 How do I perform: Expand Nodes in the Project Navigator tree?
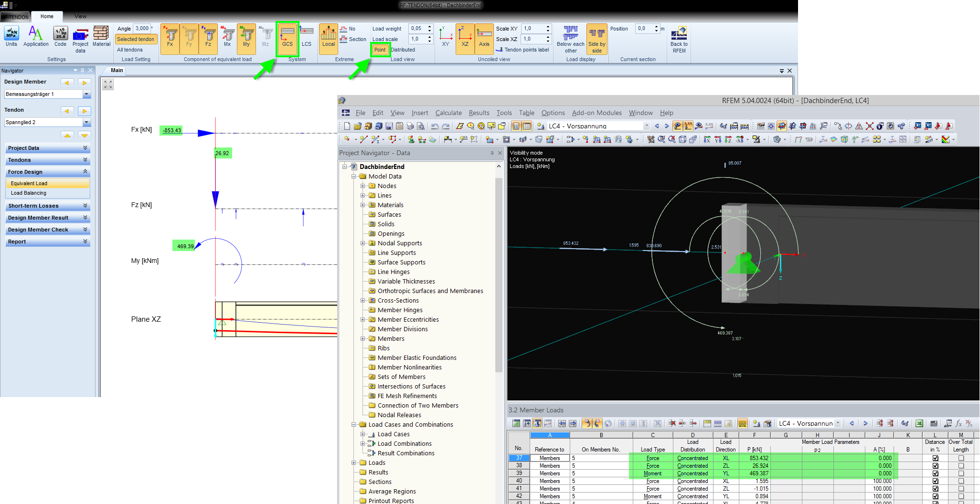(363, 186)
